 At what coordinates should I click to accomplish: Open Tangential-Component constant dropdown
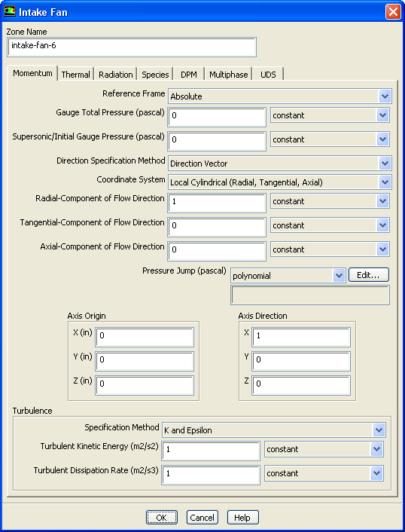click(x=330, y=225)
